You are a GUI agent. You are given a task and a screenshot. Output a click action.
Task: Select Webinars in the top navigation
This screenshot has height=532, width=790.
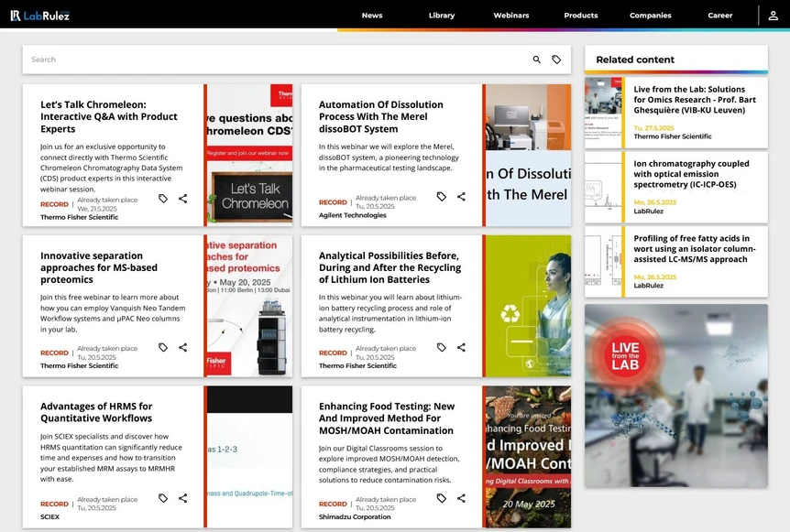[510, 16]
